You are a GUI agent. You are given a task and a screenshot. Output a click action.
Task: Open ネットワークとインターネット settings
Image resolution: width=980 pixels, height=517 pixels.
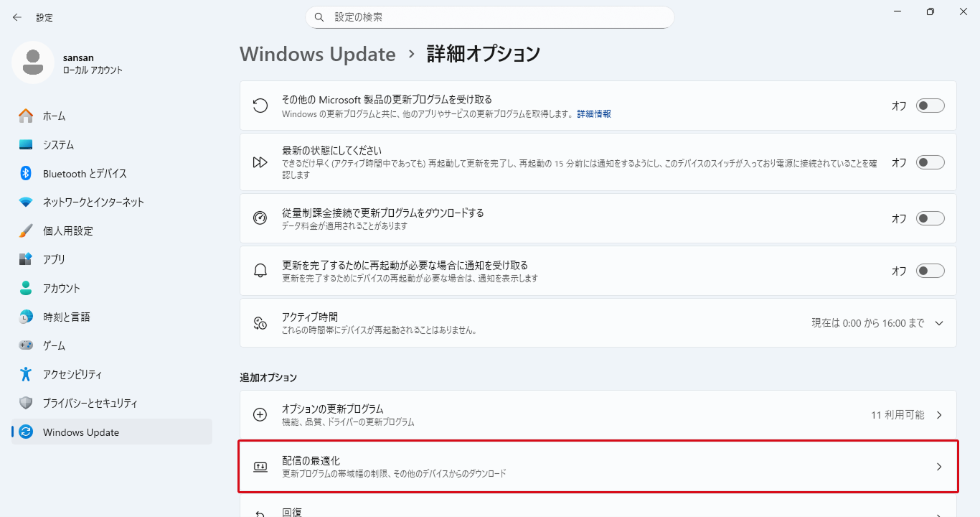click(x=112, y=202)
